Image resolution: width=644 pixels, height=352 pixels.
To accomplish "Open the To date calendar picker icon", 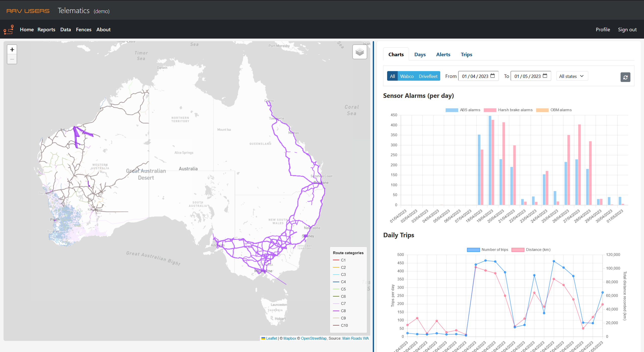I will (x=545, y=76).
